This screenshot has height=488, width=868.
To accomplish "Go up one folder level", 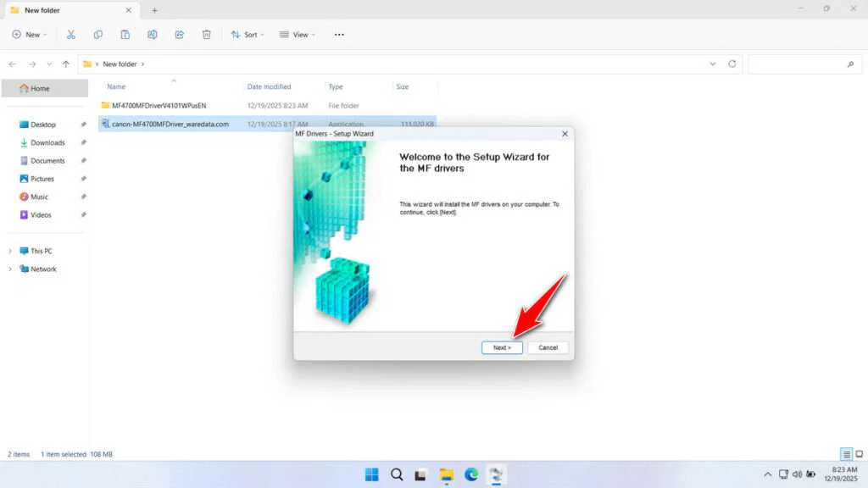I will [x=66, y=64].
